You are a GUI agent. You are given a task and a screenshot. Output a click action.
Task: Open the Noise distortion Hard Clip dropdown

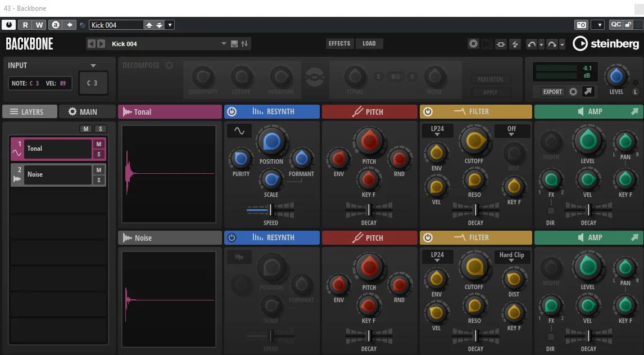pyautogui.click(x=512, y=257)
